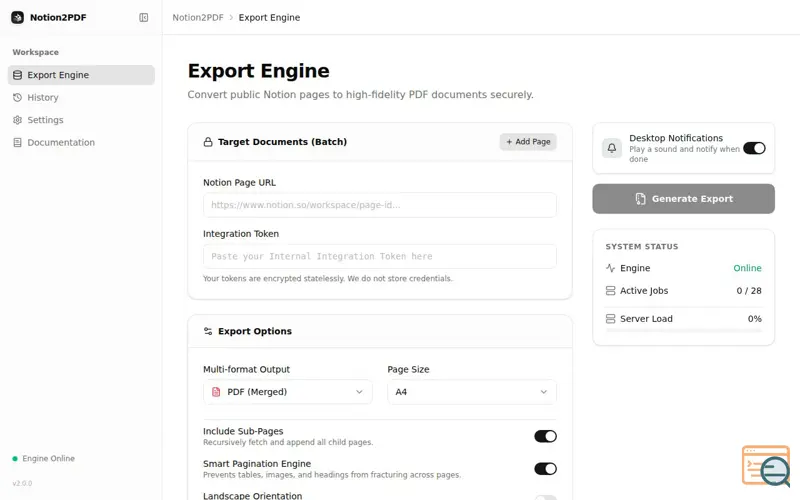Click the Landscape Orientation label
The image size is (800, 500).
point(253,495)
